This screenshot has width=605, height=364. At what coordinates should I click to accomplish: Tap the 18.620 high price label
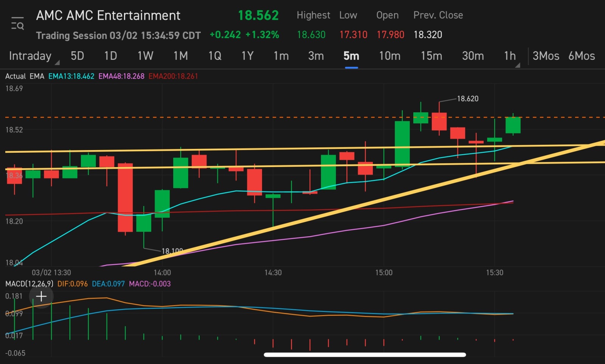[468, 99]
